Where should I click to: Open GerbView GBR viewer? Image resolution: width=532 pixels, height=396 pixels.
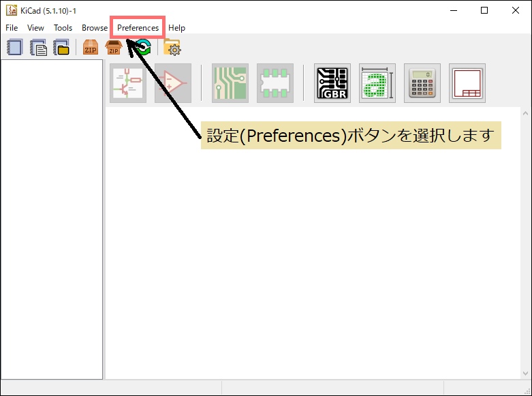(x=332, y=83)
